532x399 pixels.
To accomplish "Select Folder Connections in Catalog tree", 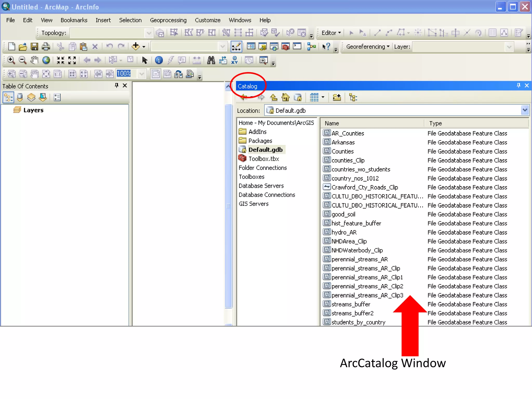I will point(262,168).
